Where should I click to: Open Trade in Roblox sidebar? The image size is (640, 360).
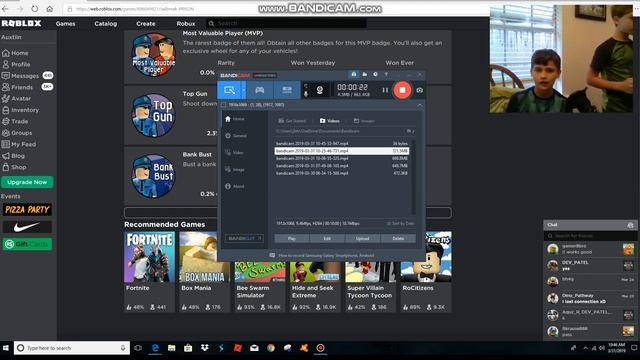pos(15,121)
